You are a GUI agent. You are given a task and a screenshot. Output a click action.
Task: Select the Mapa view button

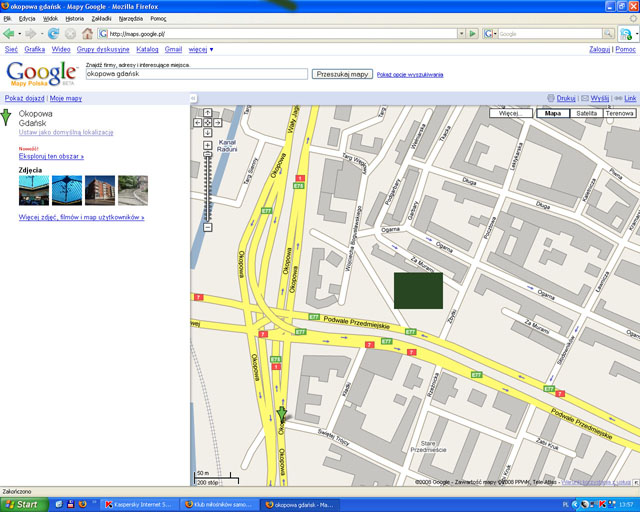point(552,114)
